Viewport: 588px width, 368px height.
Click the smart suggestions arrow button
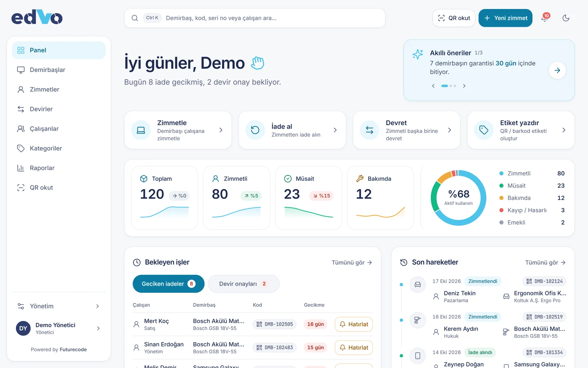pyautogui.click(x=557, y=70)
